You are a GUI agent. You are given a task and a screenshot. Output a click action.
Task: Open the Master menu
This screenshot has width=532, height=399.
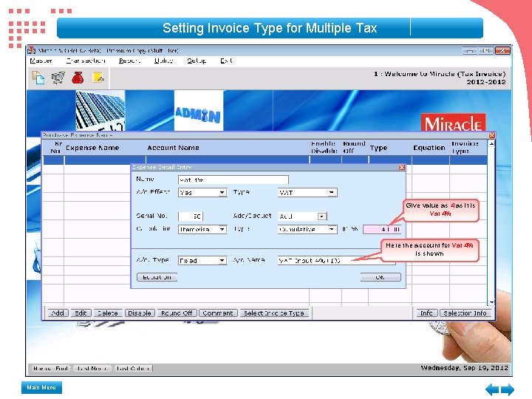point(41,61)
